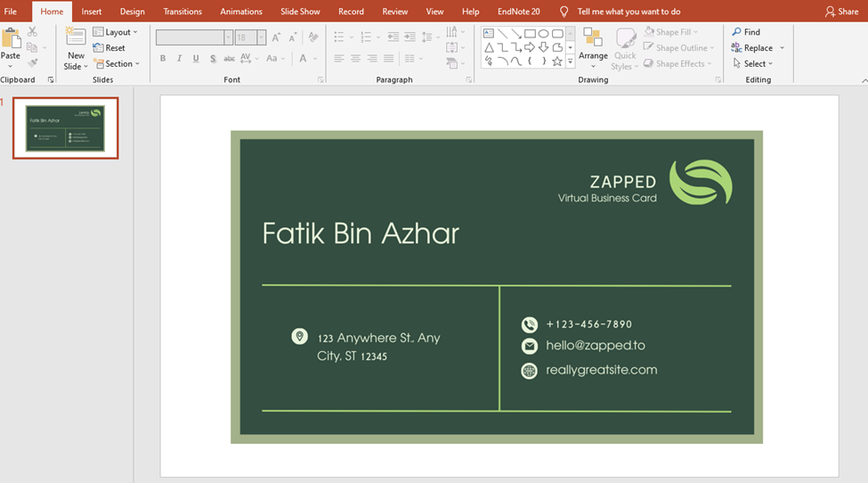
Task: Click the hello@zapped.to text
Action: [595, 346]
